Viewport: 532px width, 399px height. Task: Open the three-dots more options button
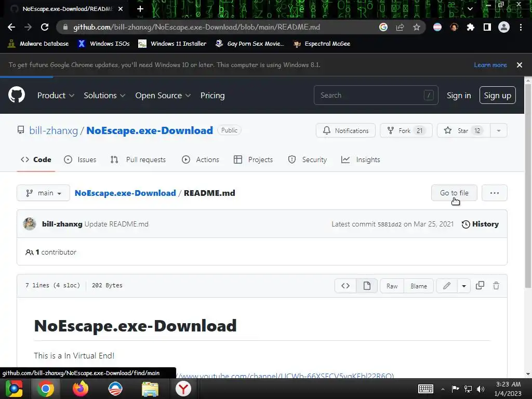495,193
